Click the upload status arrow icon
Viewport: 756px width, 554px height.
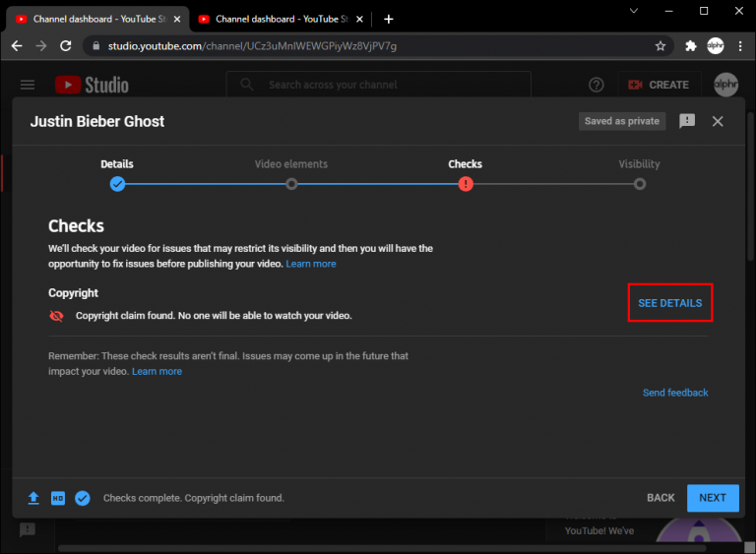point(33,498)
